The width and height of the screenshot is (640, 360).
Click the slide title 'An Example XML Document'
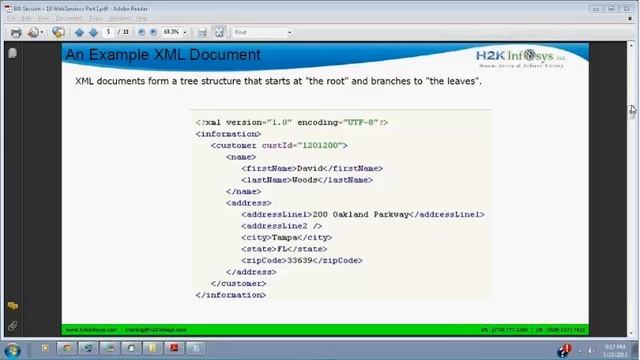click(163, 55)
